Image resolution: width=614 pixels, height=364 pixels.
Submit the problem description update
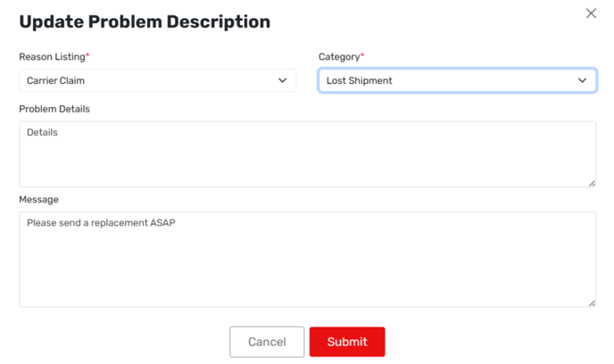coord(347,342)
